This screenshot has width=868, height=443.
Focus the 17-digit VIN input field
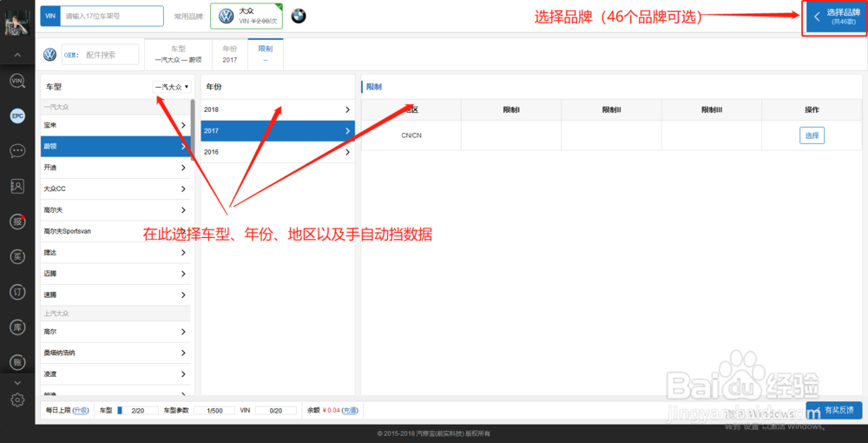tap(111, 16)
